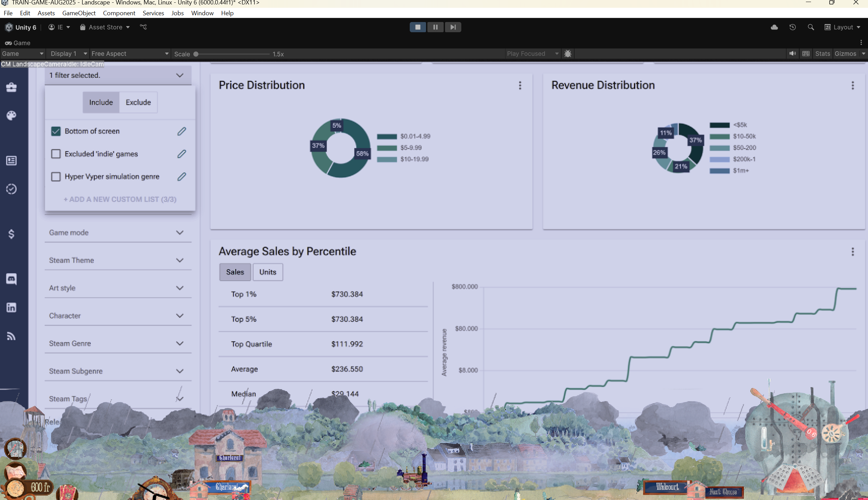Open the package/connection graph icon beside Asset Store
The width and height of the screenshot is (868, 500).
143,27
